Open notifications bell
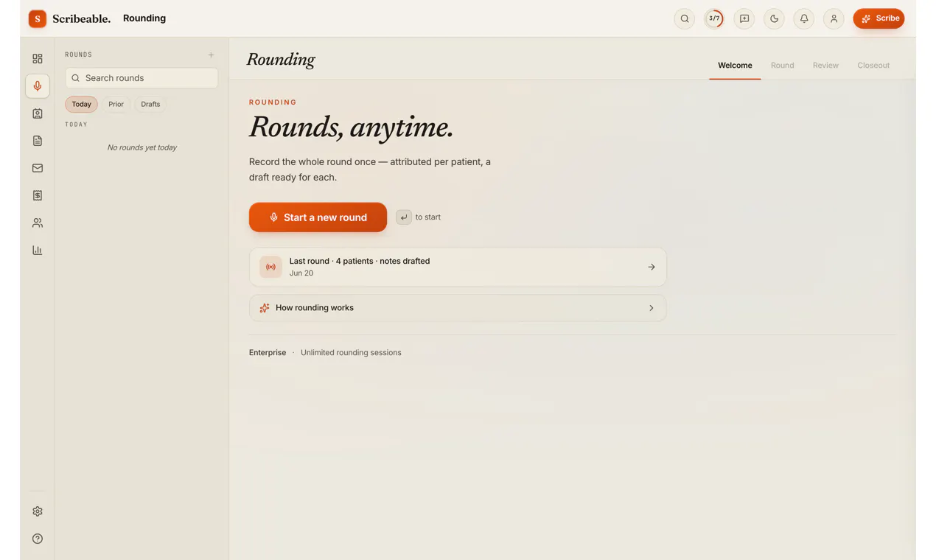The height and width of the screenshot is (560, 936). click(x=804, y=18)
